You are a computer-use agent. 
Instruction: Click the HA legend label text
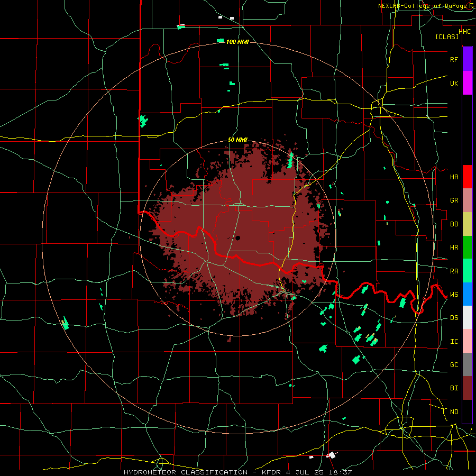tap(454, 177)
